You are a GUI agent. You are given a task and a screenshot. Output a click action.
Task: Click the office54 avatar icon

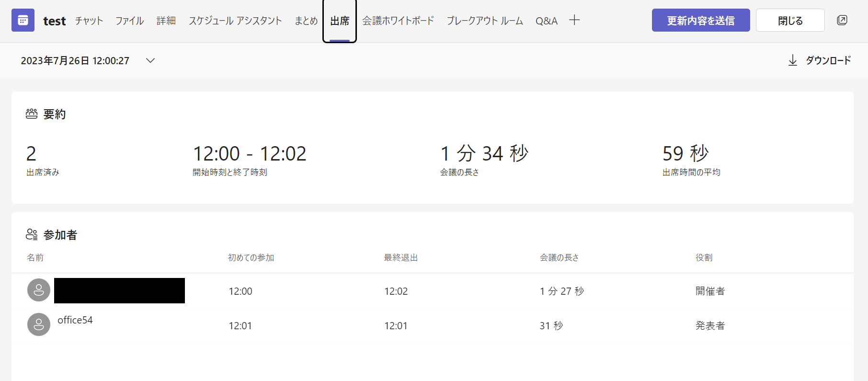39,324
